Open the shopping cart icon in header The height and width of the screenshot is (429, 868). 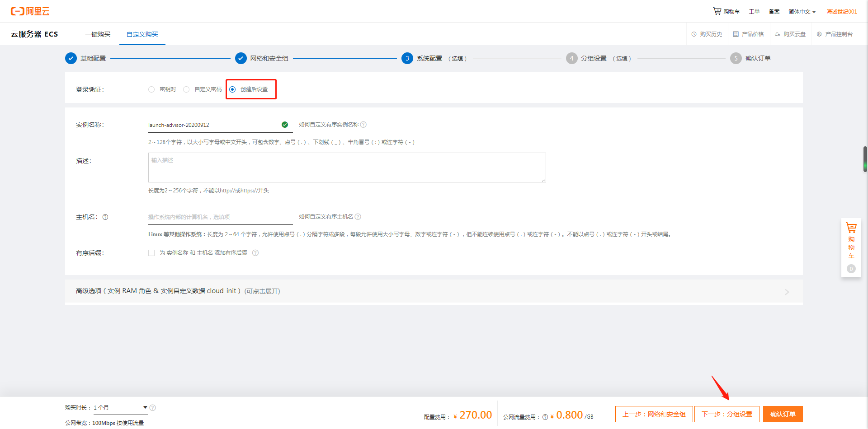[x=717, y=11]
